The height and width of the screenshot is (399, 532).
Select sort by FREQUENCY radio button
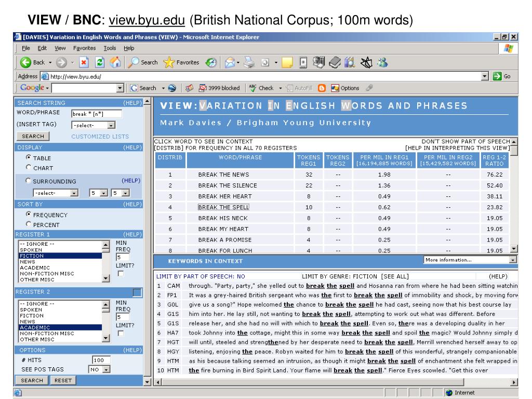coord(29,215)
